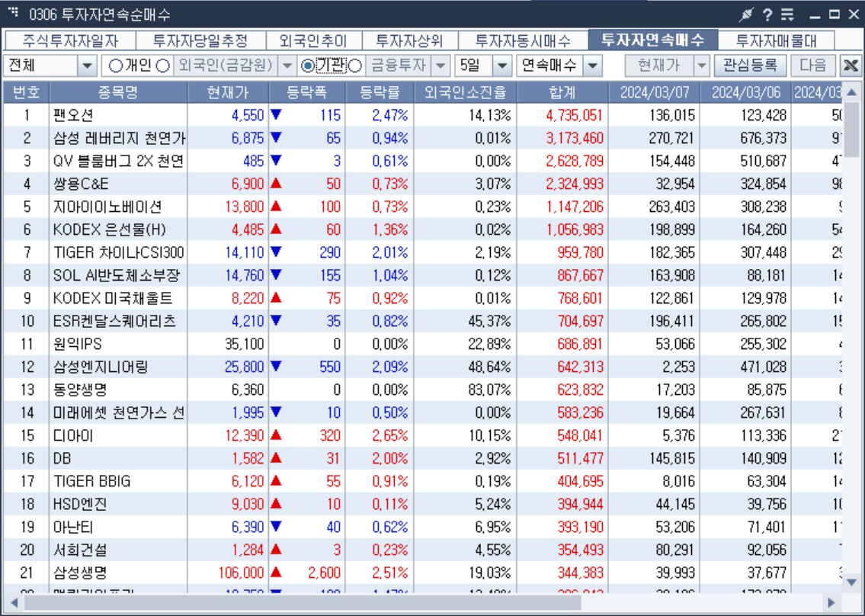Select the 개인 radio button

pyautogui.click(x=115, y=66)
